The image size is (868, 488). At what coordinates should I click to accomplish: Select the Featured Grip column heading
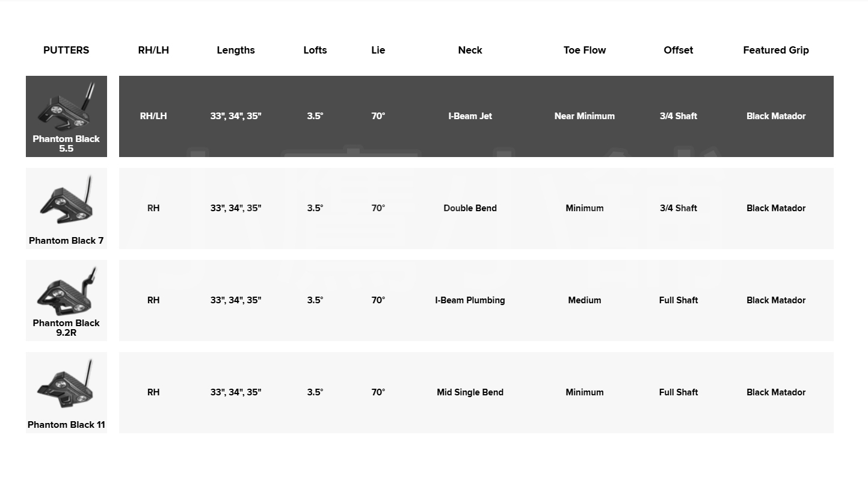click(x=776, y=51)
